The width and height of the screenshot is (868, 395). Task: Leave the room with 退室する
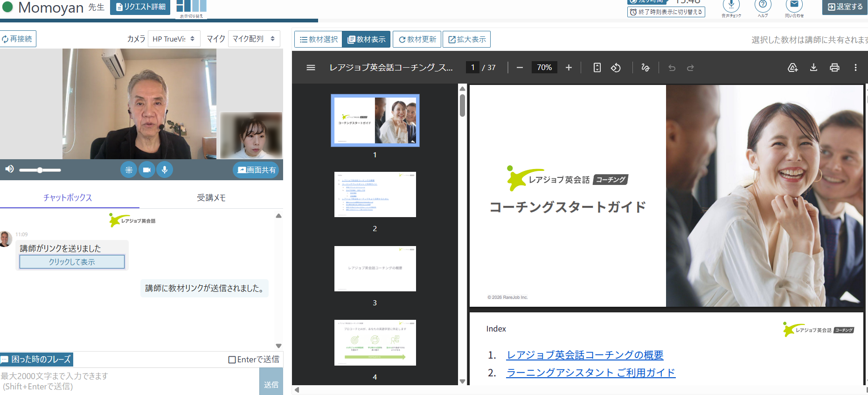[845, 7]
